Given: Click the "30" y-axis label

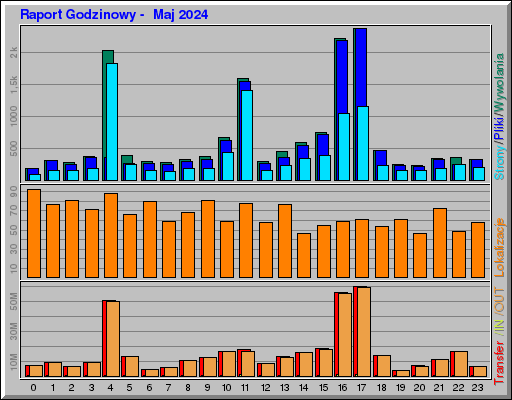Looking at the screenshot, I should click(14, 249).
